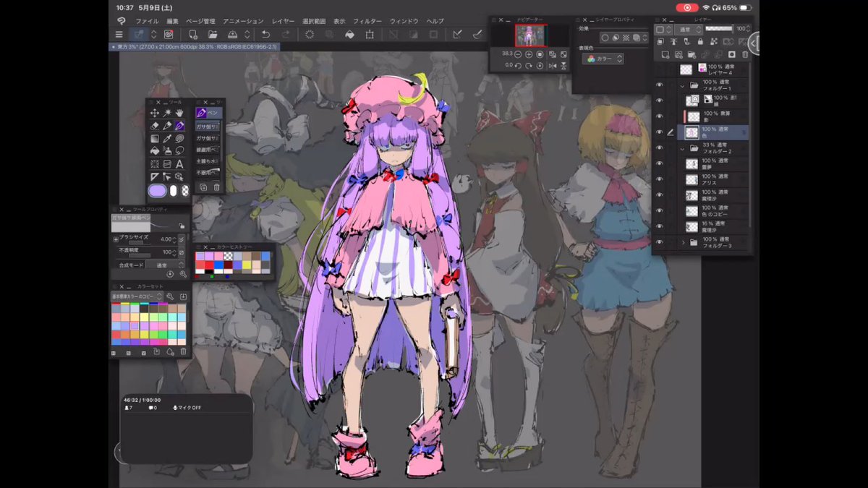The image size is (868, 488).
Task: Open the レイヤー menu
Action: [x=283, y=22]
